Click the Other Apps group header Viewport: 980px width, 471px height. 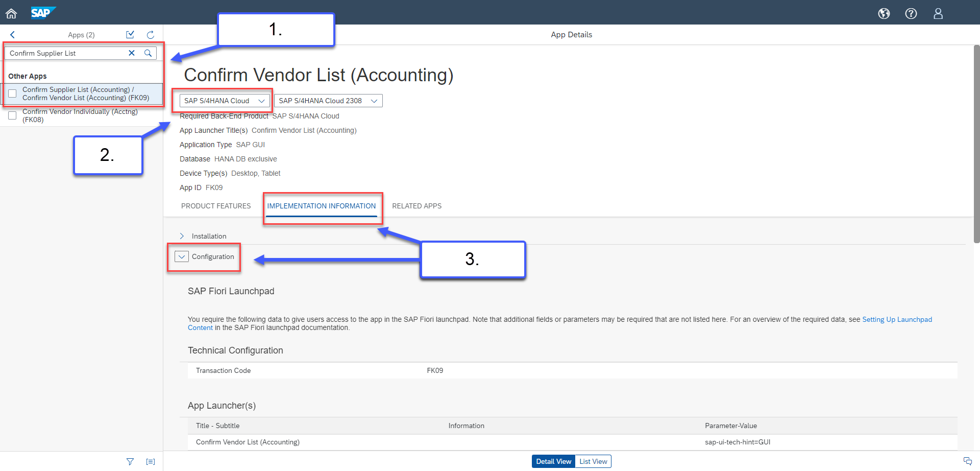(28, 76)
